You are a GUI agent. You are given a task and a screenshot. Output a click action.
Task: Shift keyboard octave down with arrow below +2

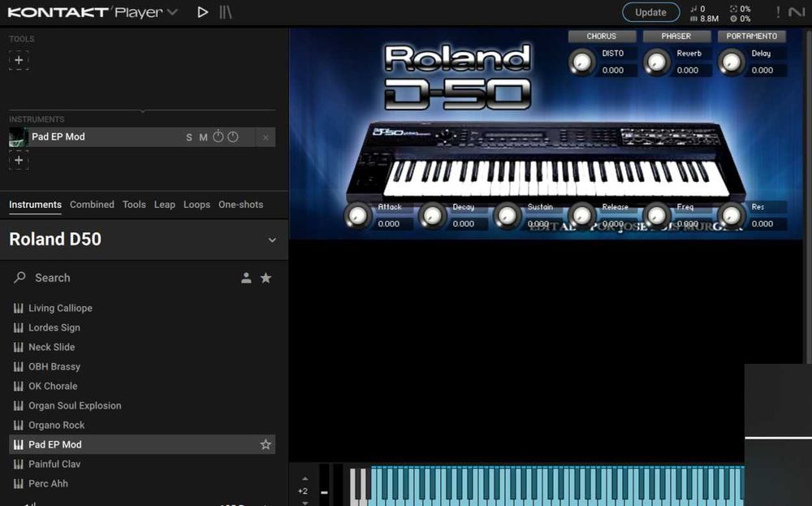tap(305, 503)
